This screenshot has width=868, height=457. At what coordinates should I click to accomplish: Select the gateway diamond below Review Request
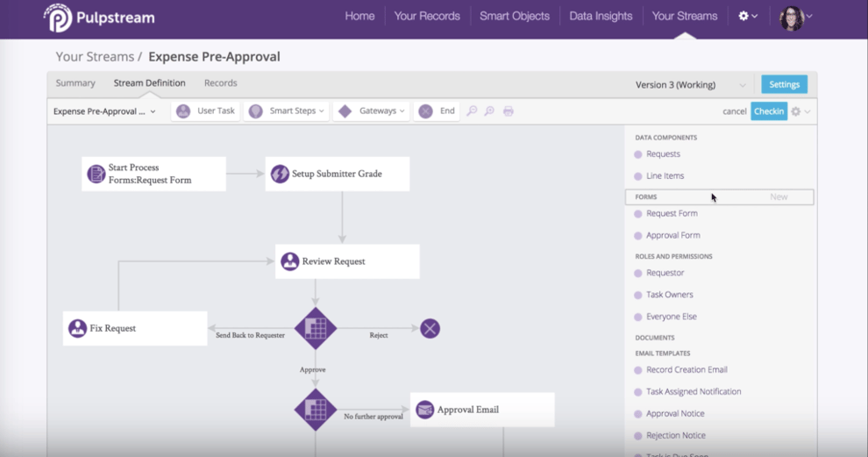[x=316, y=328]
